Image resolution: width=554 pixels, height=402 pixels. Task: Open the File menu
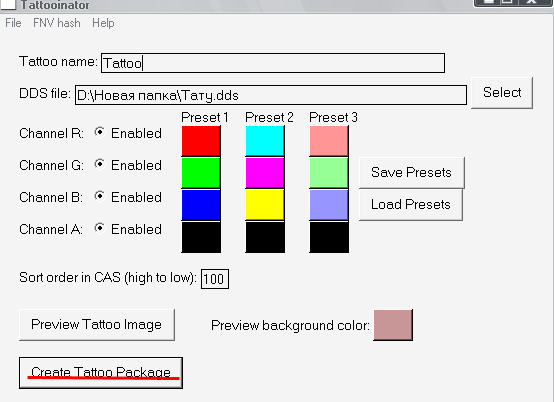(x=13, y=23)
